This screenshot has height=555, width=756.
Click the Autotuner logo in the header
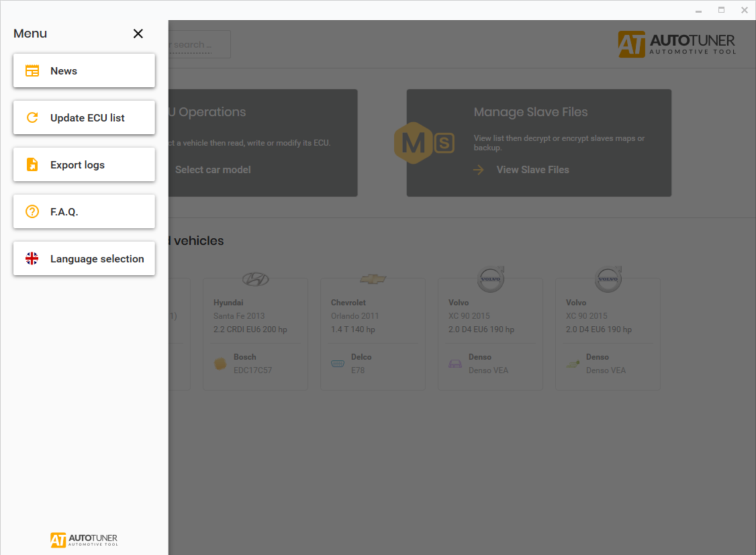pos(677,44)
